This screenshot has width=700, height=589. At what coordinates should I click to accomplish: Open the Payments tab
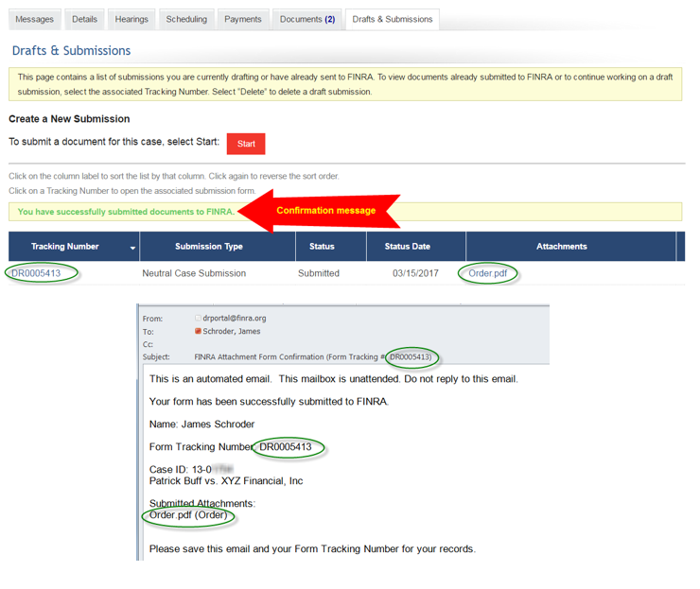(242, 19)
